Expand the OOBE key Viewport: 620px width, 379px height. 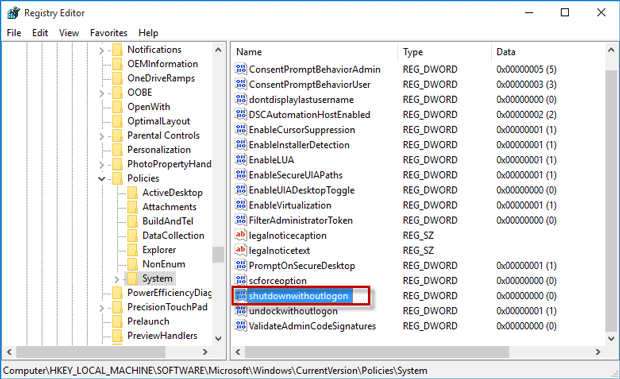click(x=102, y=93)
